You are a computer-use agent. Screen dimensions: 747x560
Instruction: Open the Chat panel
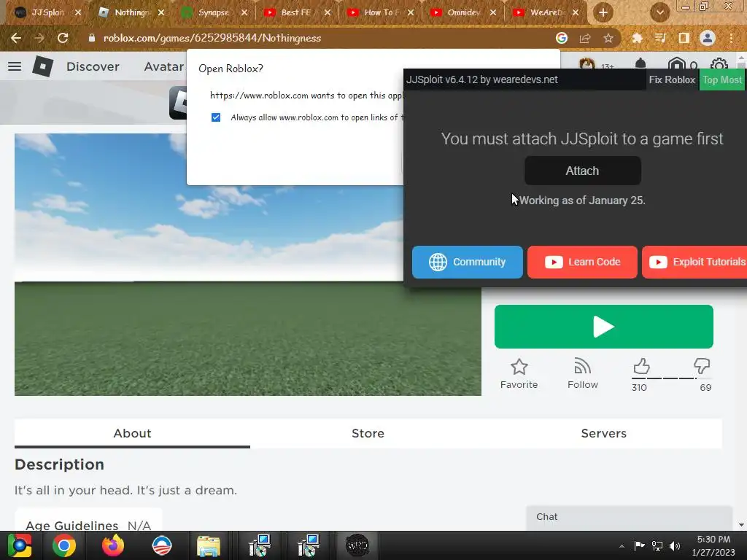629,517
